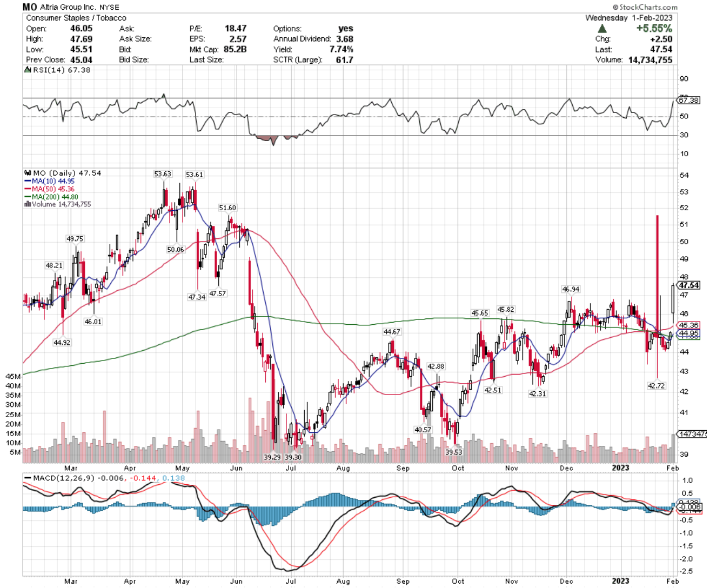The height and width of the screenshot is (588, 710).
Task: Click the Altria Group Inc. NYSE company name
Action: pyautogui.click(x=80, y=8)
